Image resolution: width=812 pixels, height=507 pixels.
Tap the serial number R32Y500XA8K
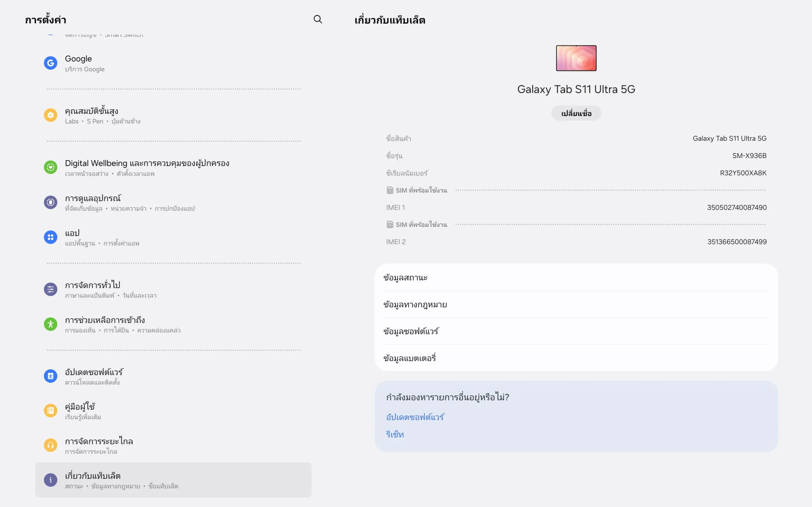[x=743, y=173]
